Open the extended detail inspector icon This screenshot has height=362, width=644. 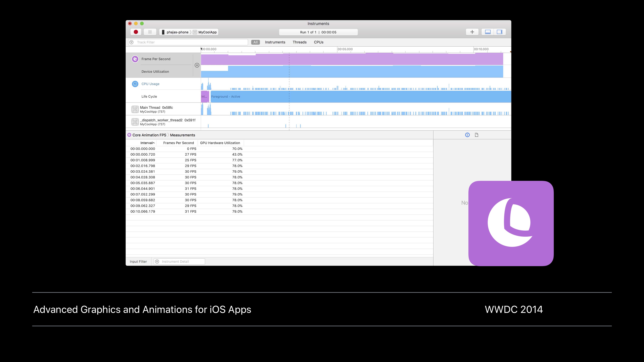pos(467,135)
